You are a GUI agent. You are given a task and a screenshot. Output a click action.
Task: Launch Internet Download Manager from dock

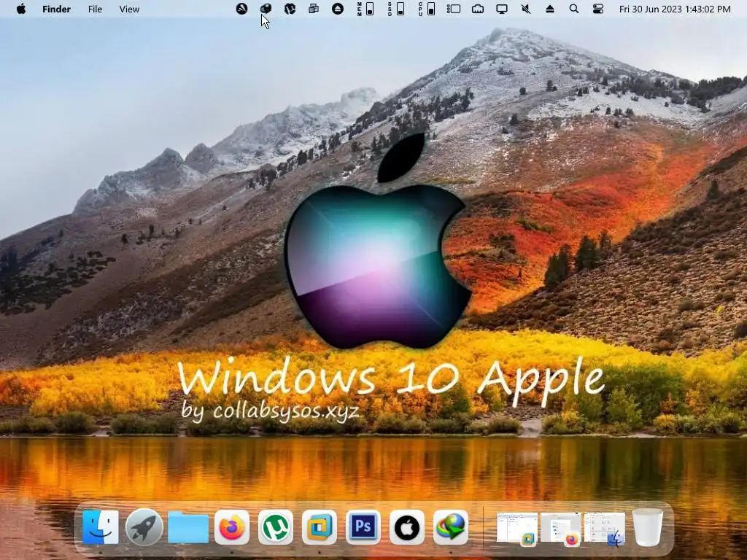pos(451,527)
